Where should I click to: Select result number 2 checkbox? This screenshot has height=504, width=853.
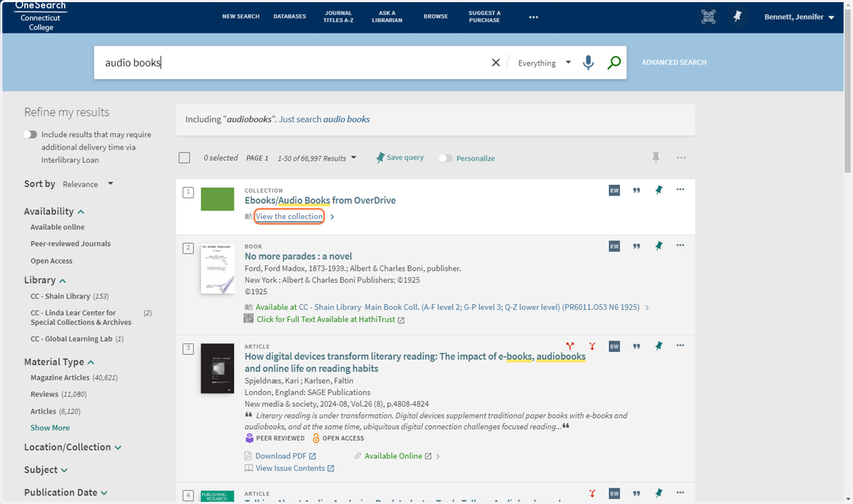188,248
